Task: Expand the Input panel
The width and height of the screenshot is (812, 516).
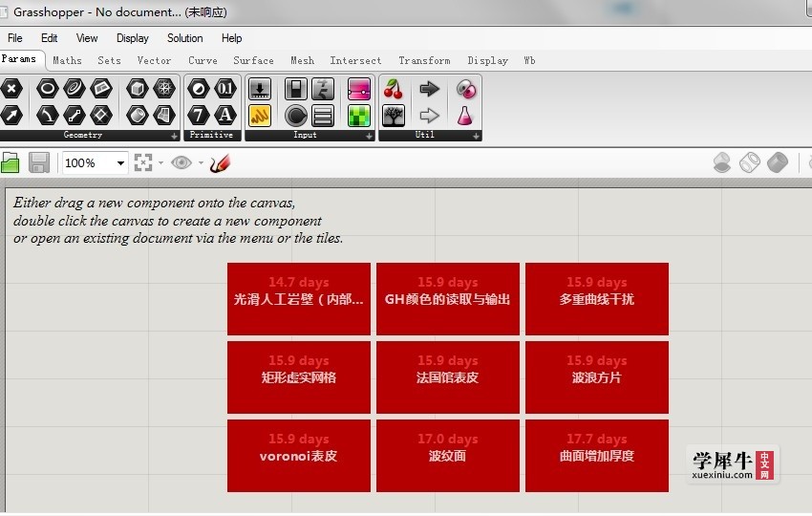Action: [x=369, y=137]
